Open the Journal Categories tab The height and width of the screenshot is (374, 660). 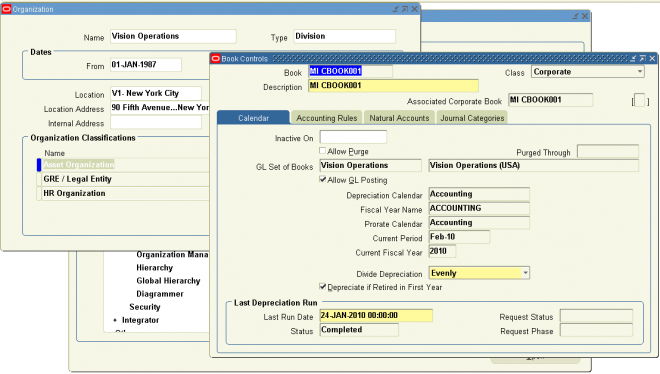(472, 118)
